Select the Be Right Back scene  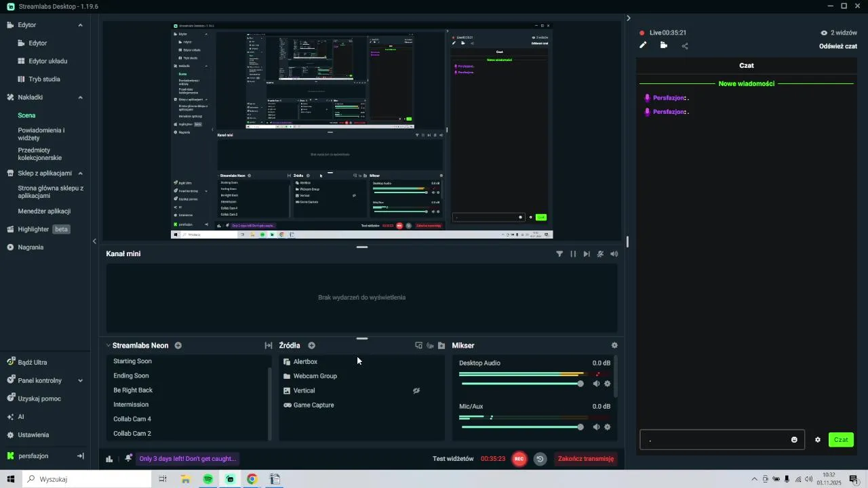coord(133,390)
